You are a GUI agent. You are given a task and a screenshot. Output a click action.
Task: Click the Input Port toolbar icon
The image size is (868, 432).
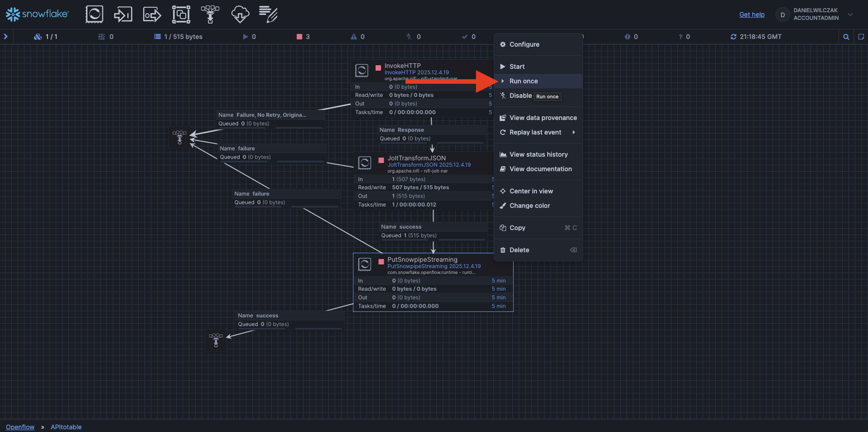[x=123, y=14]
